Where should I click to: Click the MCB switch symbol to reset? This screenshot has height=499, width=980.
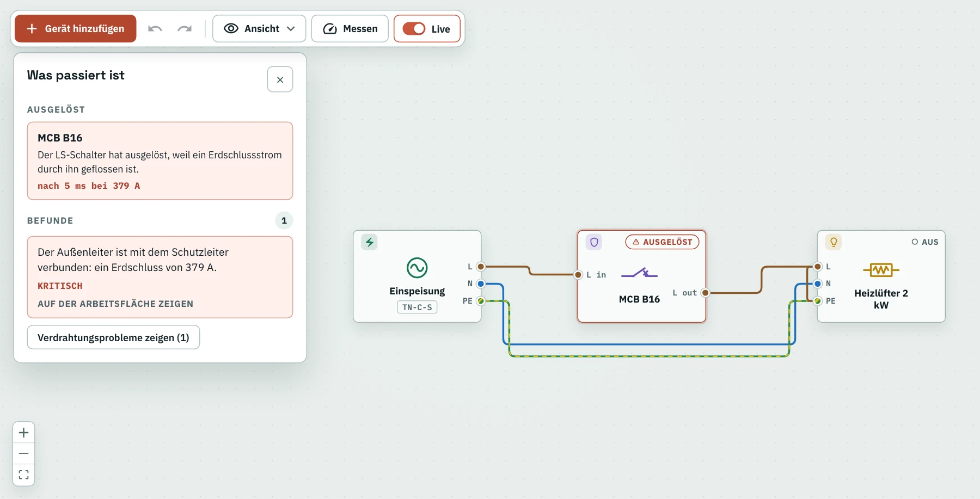[639, 273]
